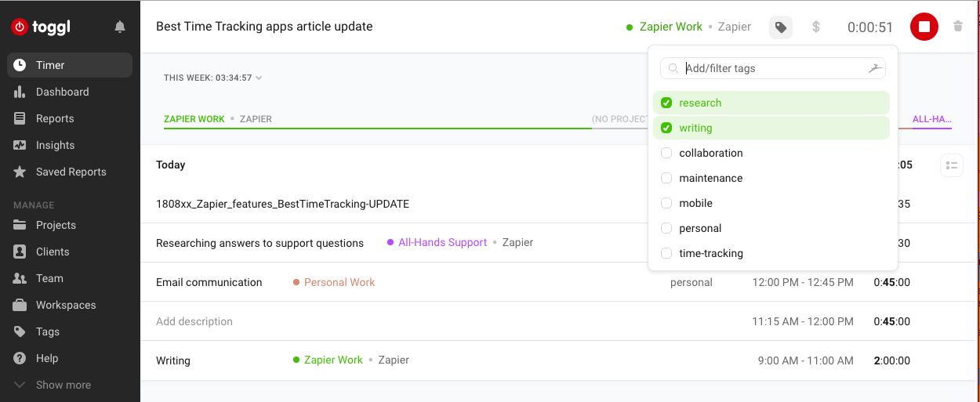Click the Toggl logo
Image resolution: width=980 pixels, height=402 pixels.
(42, 27)
